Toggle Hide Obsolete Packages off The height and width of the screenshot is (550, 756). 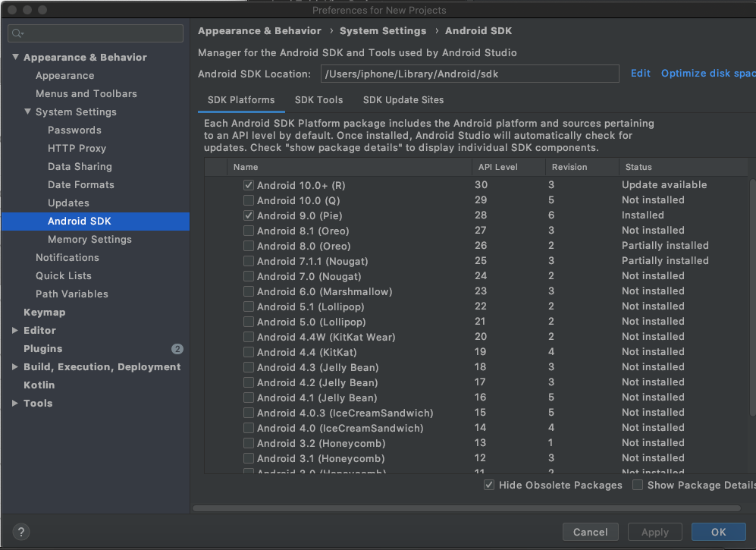(489, 485)
